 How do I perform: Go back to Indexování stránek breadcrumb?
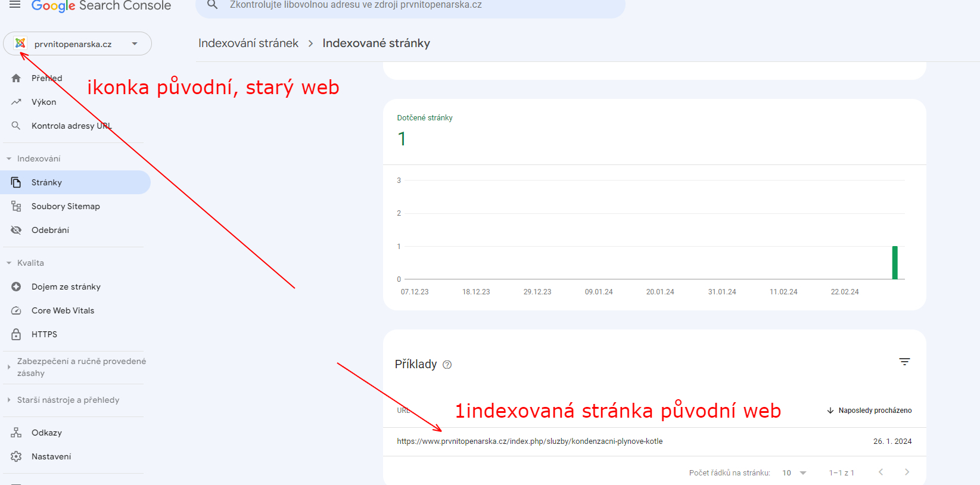(248, 43)
